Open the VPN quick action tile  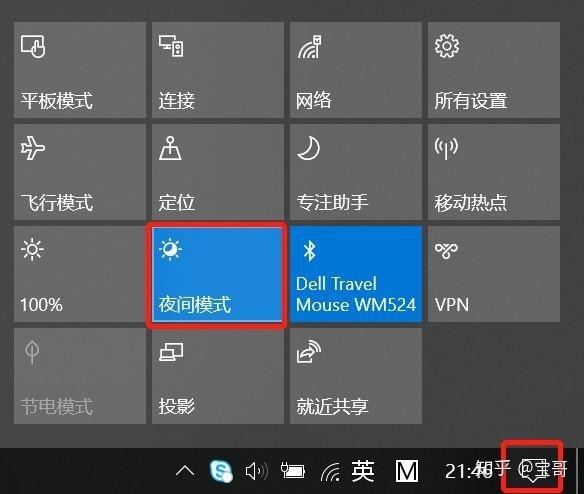pos(494,274)
